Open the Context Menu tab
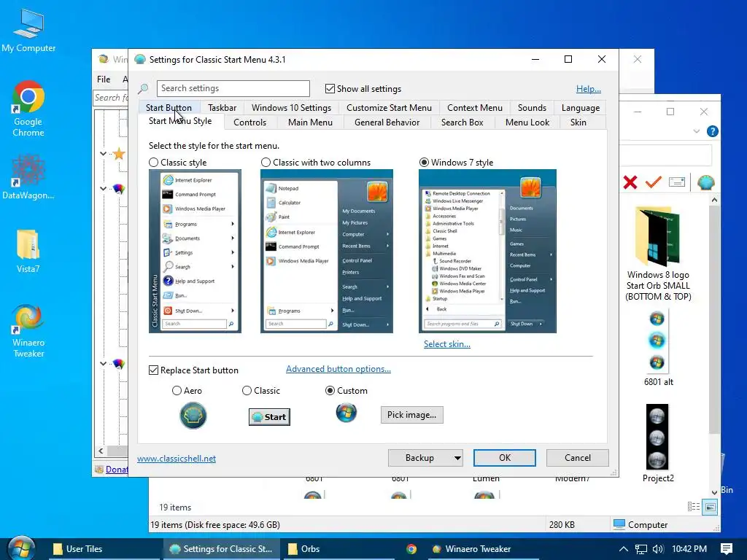This screenshot has width=747, height=560. point(474,108)
